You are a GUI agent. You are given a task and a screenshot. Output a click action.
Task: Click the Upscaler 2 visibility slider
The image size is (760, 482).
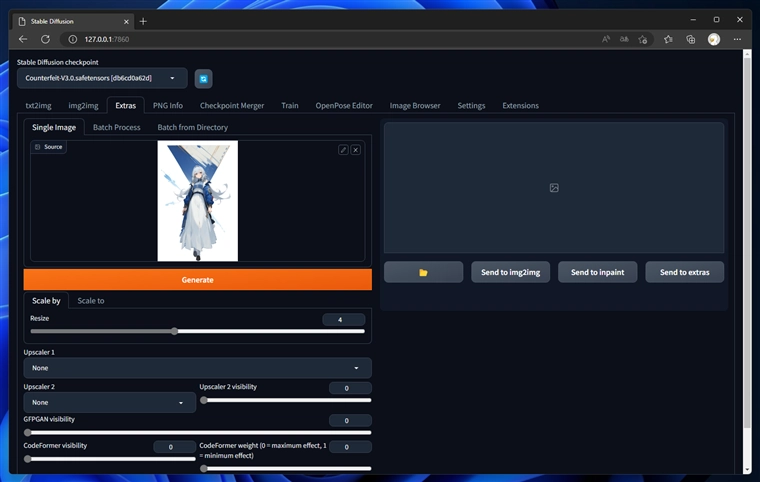285,400
